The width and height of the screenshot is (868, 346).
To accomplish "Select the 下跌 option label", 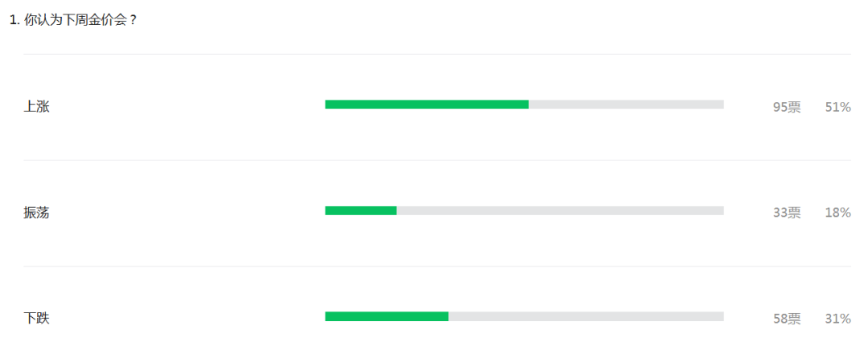I will click(x=36, y=319).
